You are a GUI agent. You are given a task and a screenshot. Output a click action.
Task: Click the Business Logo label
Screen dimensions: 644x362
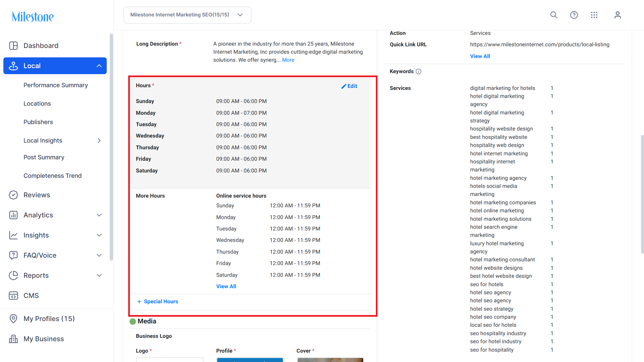click(x=154, y=336)
